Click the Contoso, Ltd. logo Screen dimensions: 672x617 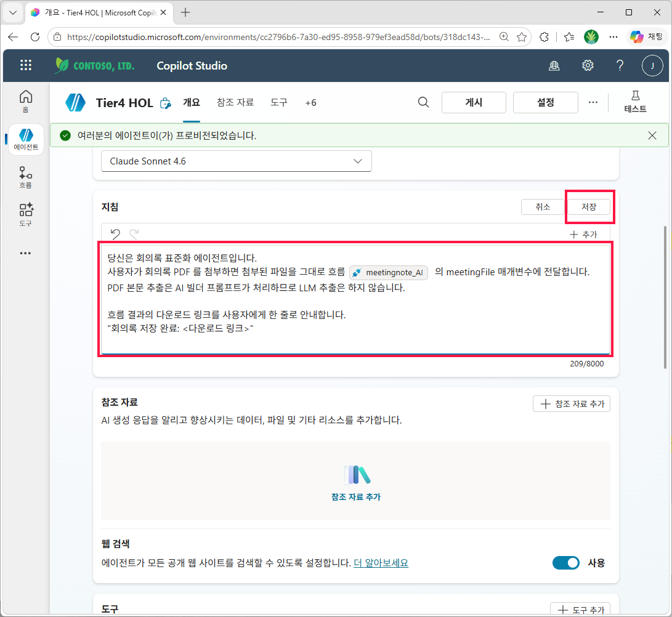[95, 65]
